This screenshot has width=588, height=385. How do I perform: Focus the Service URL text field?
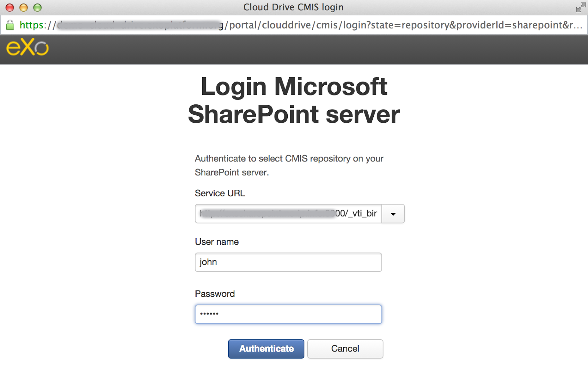[x=288, y=214]
